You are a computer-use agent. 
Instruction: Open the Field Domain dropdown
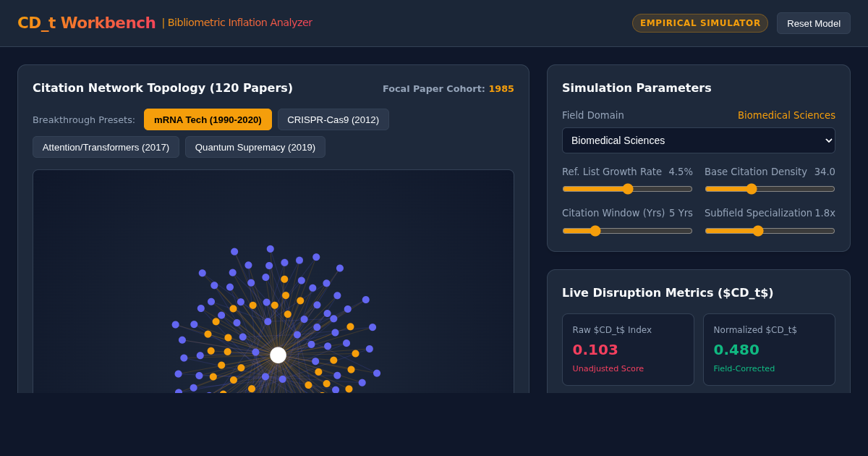point(699,140)
